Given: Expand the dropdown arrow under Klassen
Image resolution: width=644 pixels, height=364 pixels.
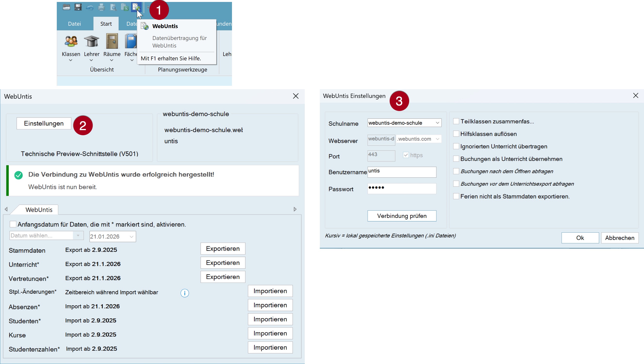Looking at the screenshot, I should 71,60.
